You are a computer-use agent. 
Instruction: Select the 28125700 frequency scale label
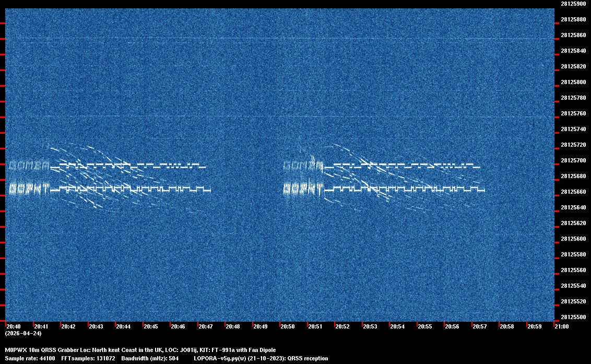click(x=573, y=160)
